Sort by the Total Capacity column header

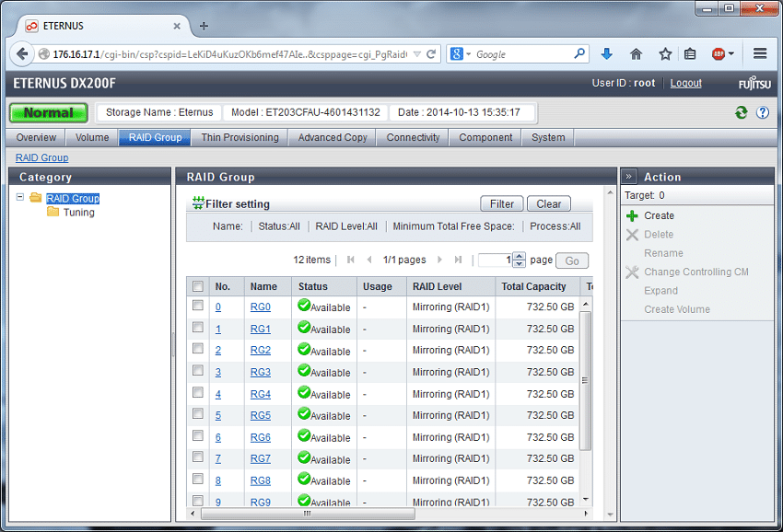[x=533, y=286]
